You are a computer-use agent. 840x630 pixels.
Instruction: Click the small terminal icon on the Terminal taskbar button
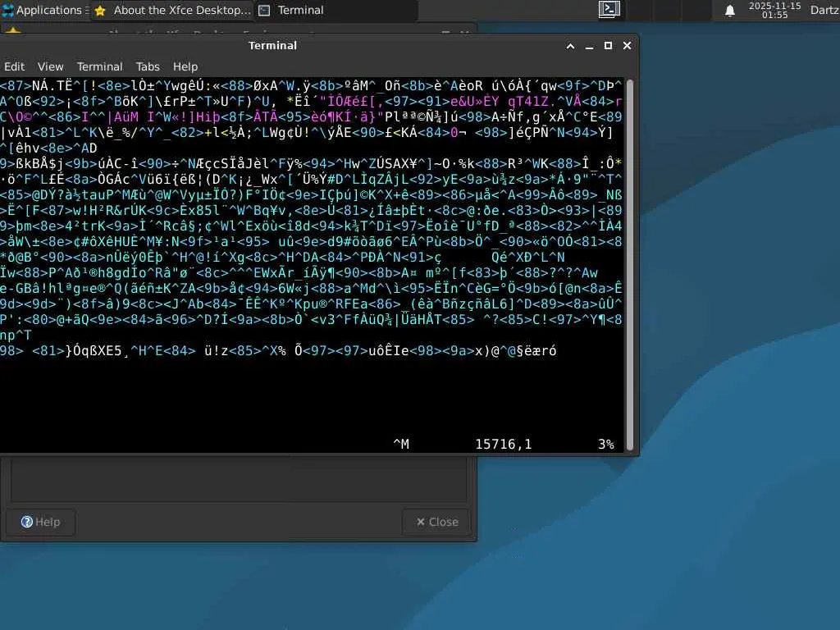[x=264, y=11]
